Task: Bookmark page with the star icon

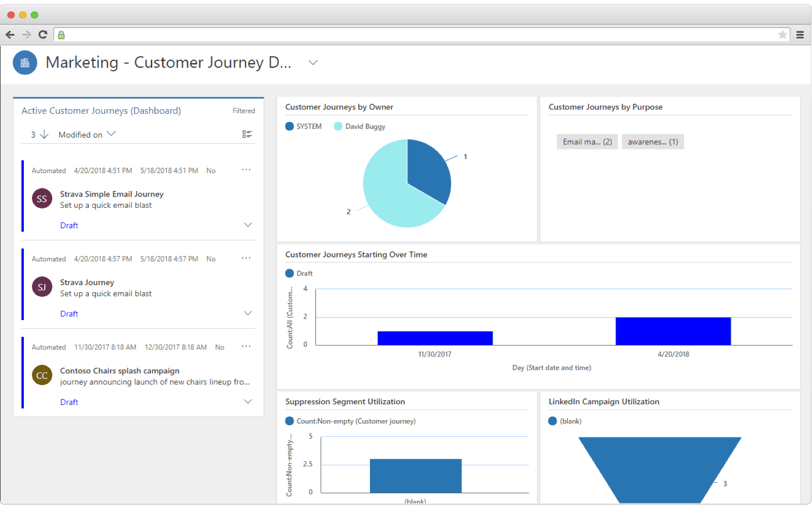Action: [x=783, y=35]
